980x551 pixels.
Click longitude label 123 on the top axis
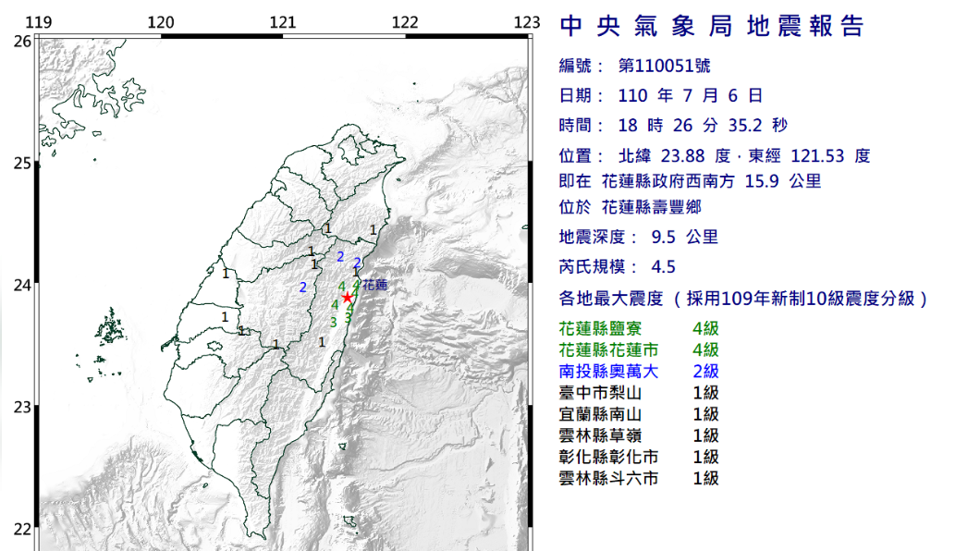pyautogui.click(x=527, y=22)
